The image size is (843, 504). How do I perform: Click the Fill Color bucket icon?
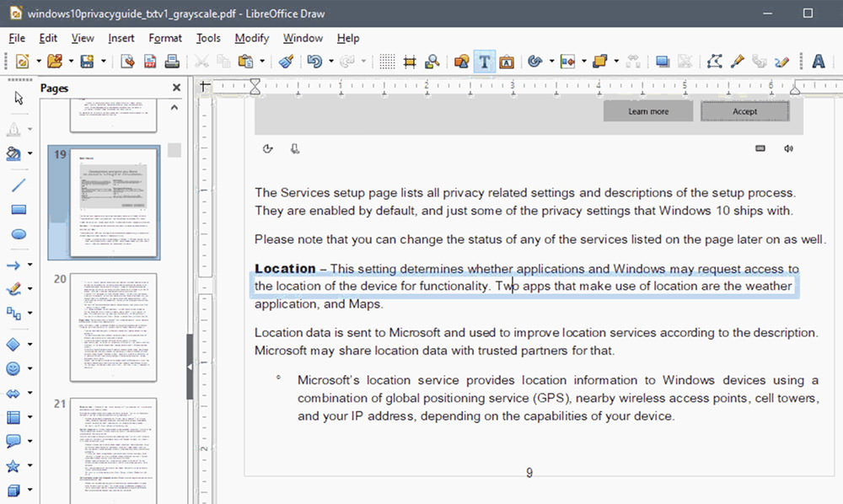tap(13, 153)
